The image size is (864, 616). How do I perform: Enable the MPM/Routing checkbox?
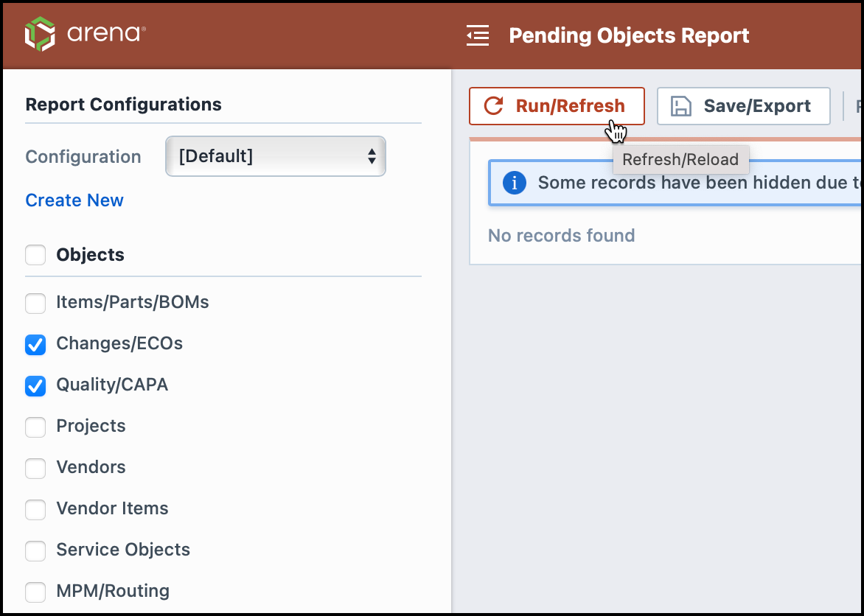tap(35, 592)
